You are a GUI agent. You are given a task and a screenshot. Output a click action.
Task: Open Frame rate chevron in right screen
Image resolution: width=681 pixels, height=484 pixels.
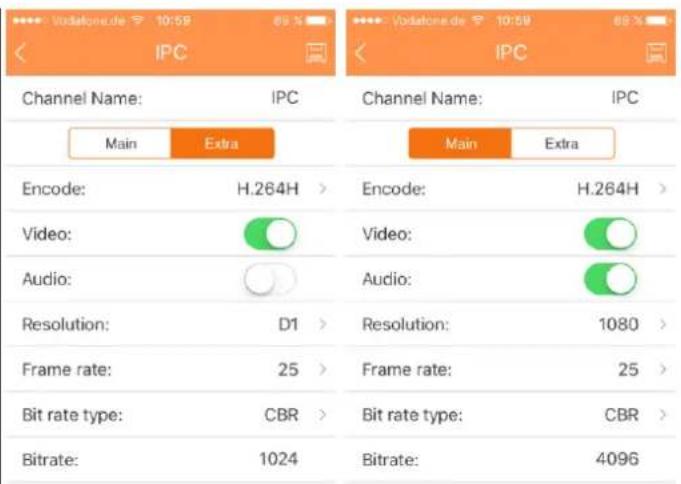pyautogui.click(x=663, y=369)
